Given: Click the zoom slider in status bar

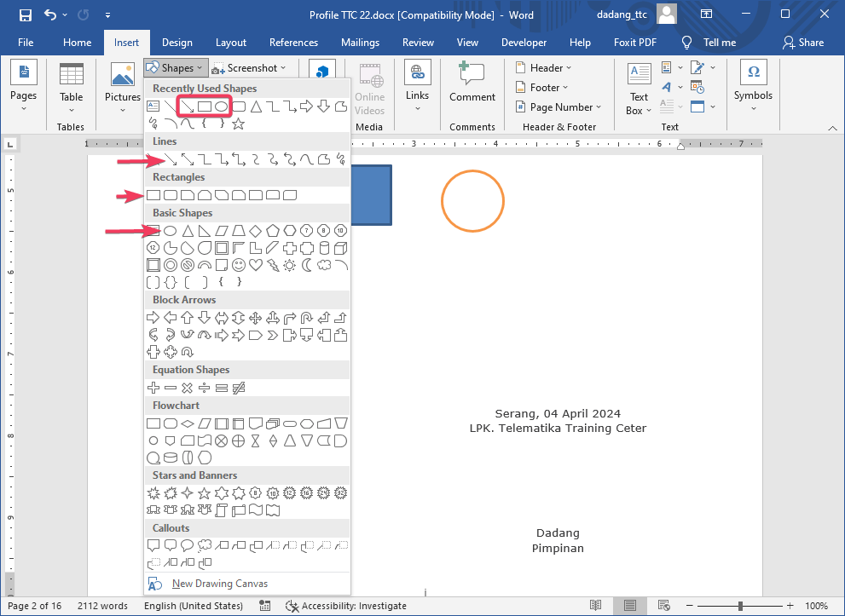Looking at the screenshot, I should tap(740, 606).
